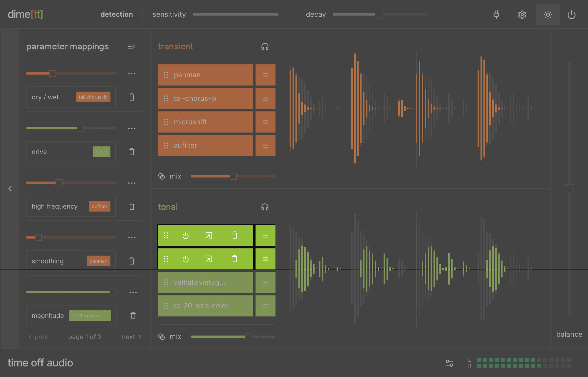Clear all parameter mappings icon
Viewport: 588px width, 377px height.
click(x=131, y=46)
